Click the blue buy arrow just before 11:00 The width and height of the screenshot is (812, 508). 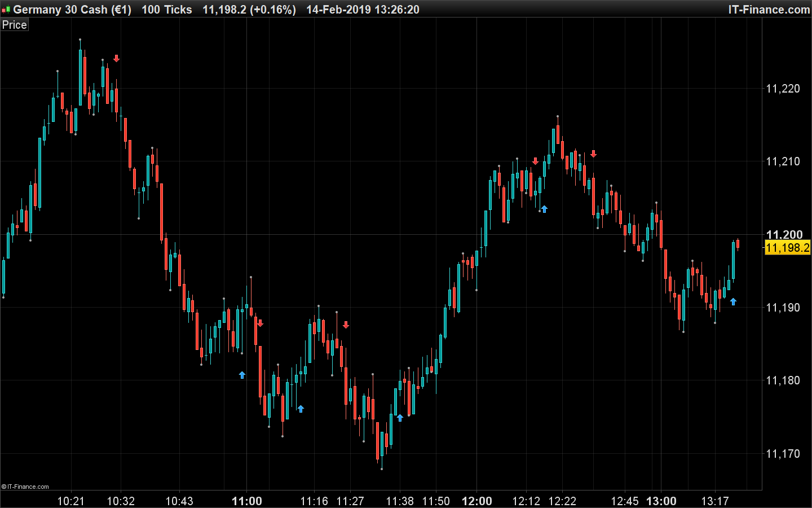[x=242, y=375]
